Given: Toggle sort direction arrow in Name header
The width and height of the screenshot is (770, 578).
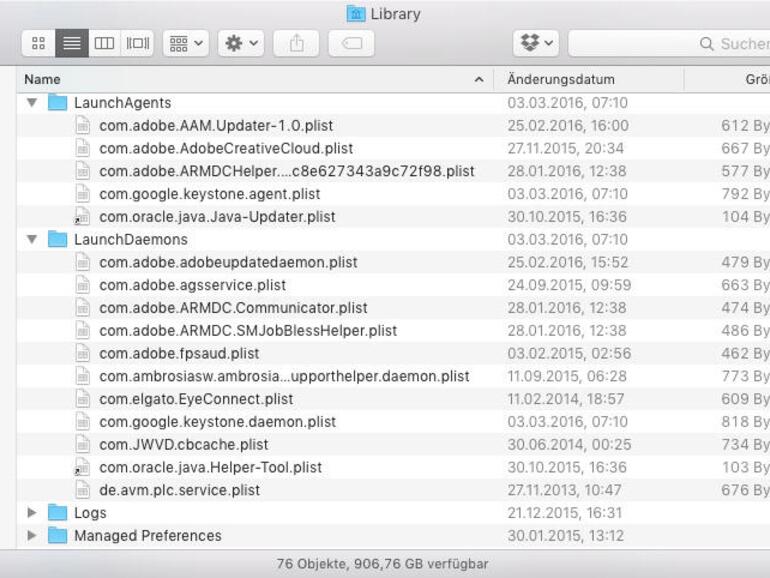Looking at the screenshot, I should click(x=479, y=80).
